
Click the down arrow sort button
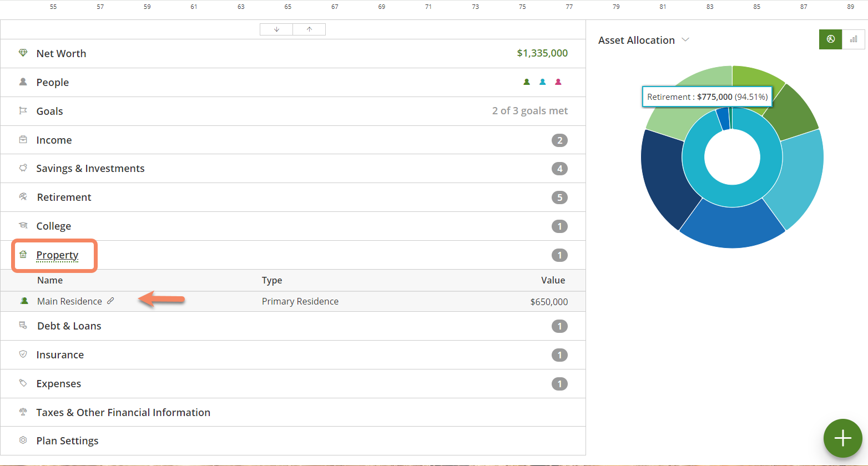[276, 29]
